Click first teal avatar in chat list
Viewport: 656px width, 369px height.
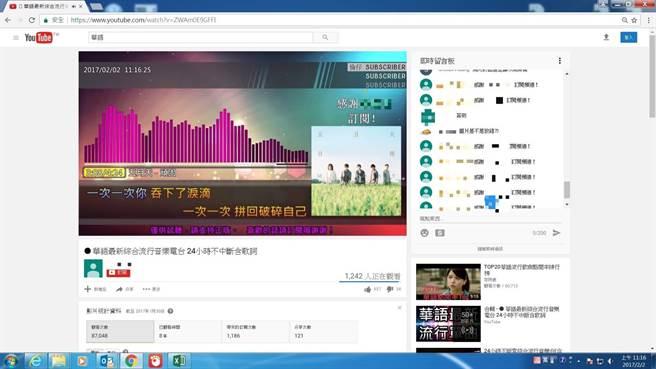tap(426, 85)
